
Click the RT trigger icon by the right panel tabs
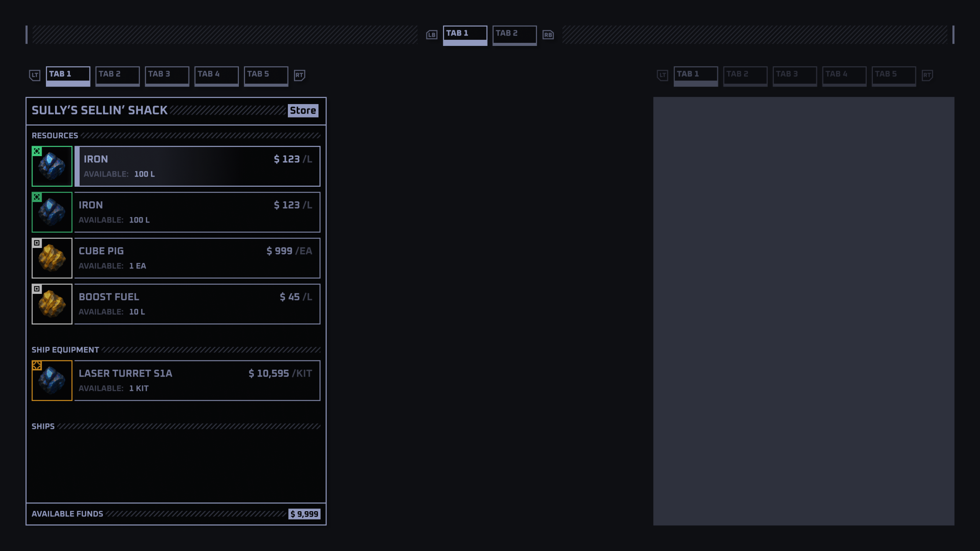tap(927, 75)
